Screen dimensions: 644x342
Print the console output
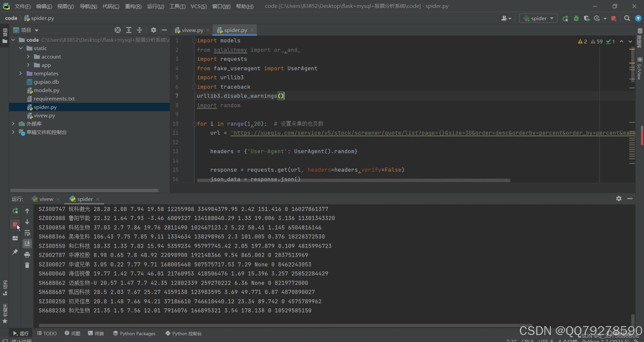(x=27, y=255)
